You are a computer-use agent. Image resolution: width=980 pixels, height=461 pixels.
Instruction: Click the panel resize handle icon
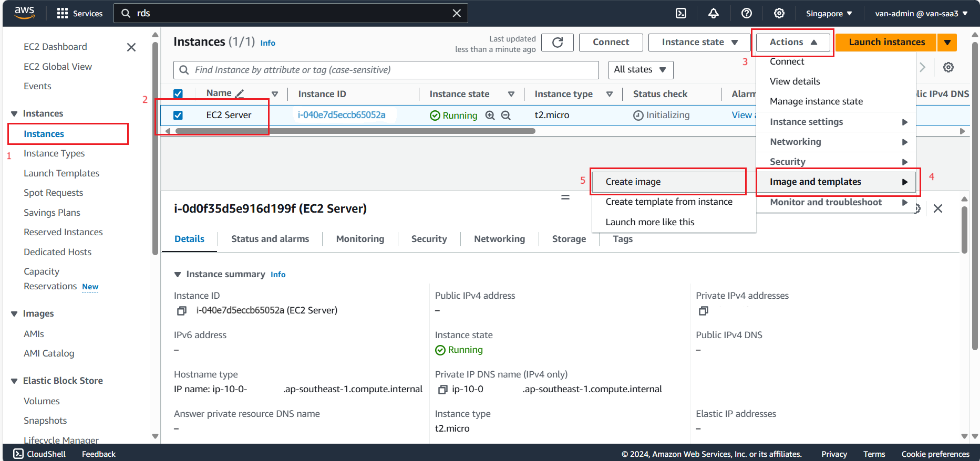coord(565,197)
